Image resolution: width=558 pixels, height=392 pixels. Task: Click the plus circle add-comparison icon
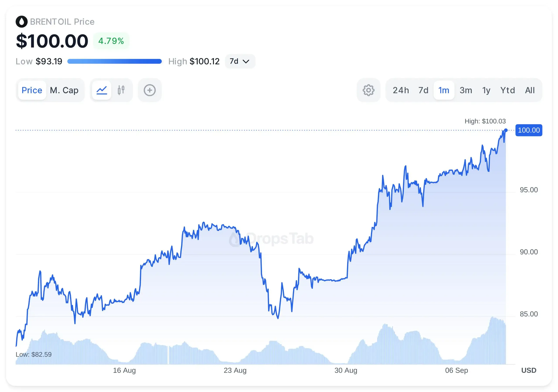(x=150, y=90)
